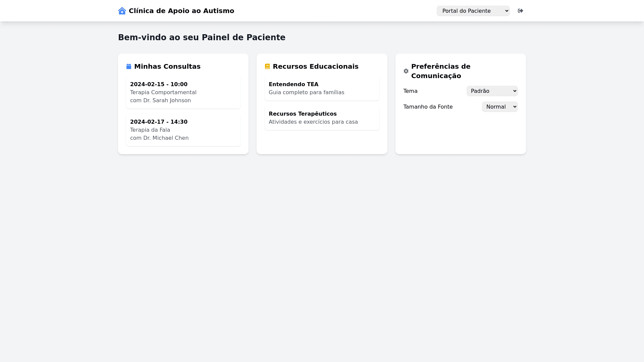This screenshot has height=362, width=644.
Task: Open the Tema dropdown set to Padrão
Action: coord(492,91)
